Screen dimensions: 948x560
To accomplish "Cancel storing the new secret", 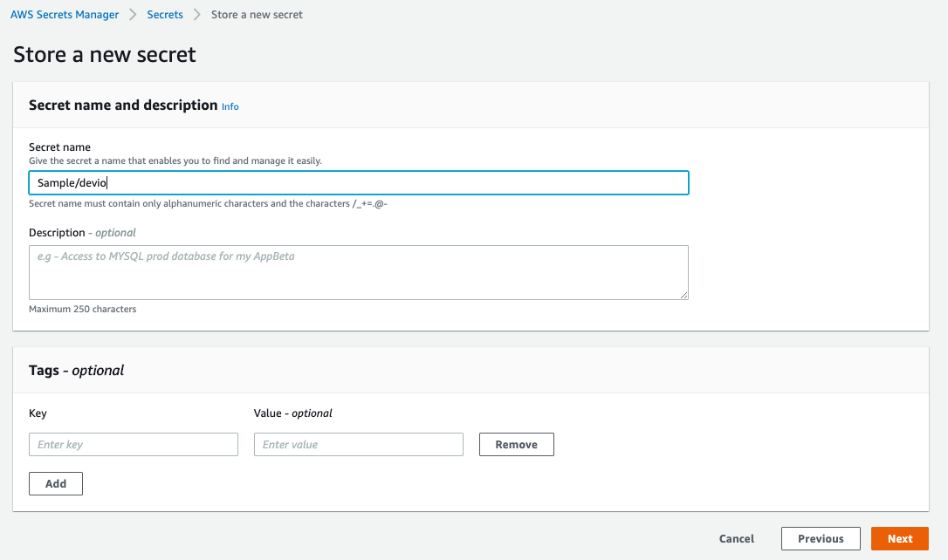I will [x=736, y=538].
